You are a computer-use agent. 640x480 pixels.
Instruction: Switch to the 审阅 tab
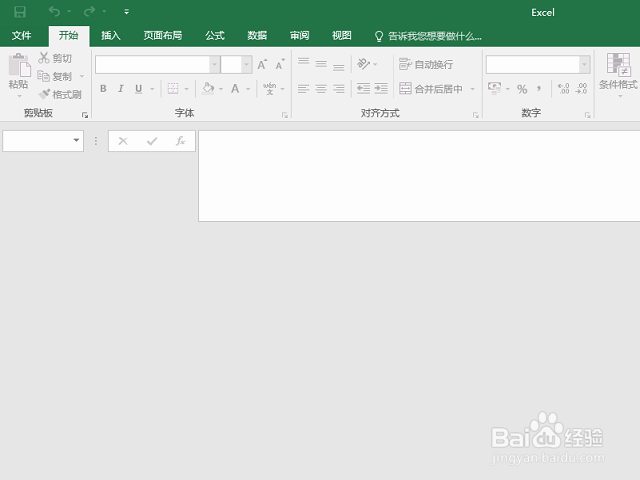point(300,36)
